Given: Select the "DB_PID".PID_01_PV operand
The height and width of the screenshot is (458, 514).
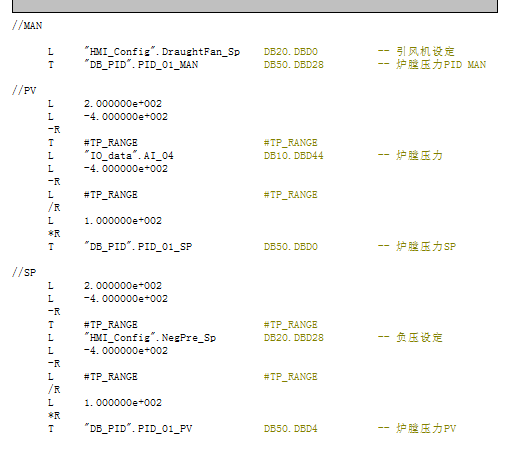Looking at the screenshot, I should tap(138, 429).
